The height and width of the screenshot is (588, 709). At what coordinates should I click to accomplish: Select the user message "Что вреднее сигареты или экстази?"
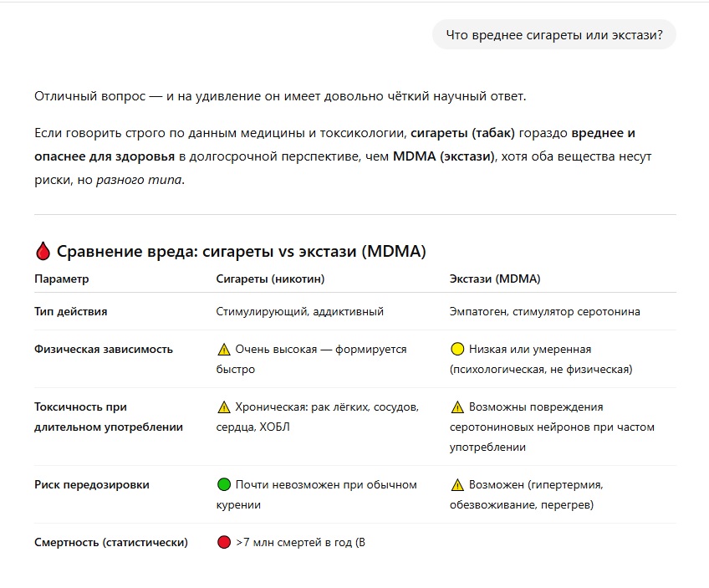(553, 35)
